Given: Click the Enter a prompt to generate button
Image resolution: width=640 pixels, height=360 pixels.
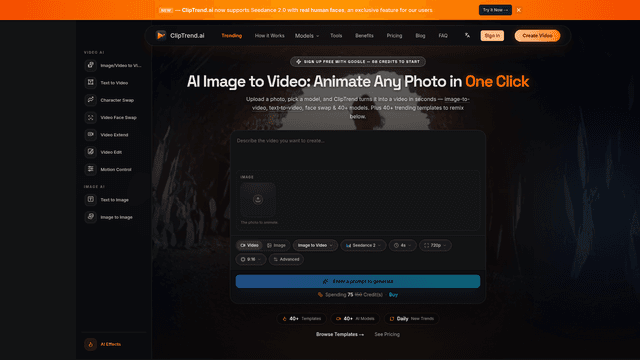Looking at the screenshot, I should (358, 281).
